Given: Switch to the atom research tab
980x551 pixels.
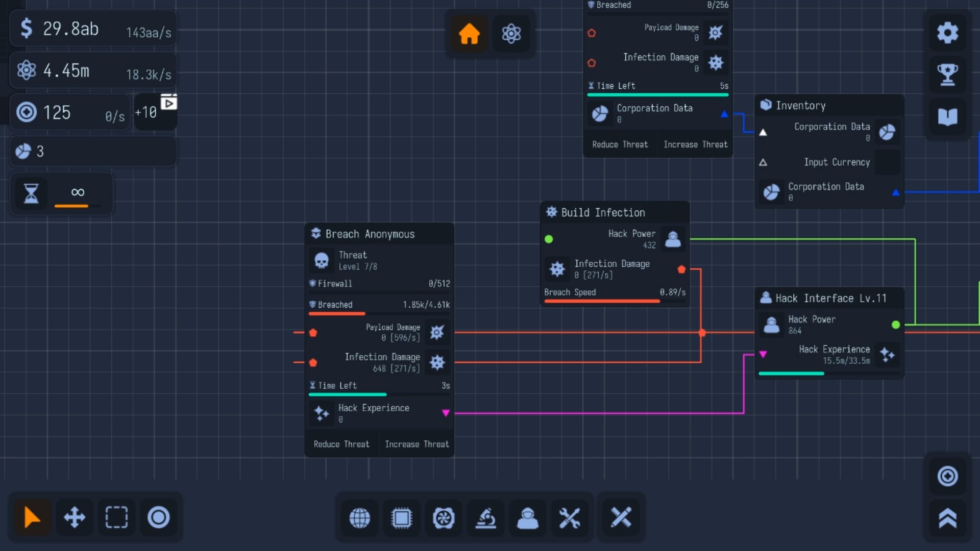Looking at the screenshot, I should pyautogui.click(x=511, y=34).
